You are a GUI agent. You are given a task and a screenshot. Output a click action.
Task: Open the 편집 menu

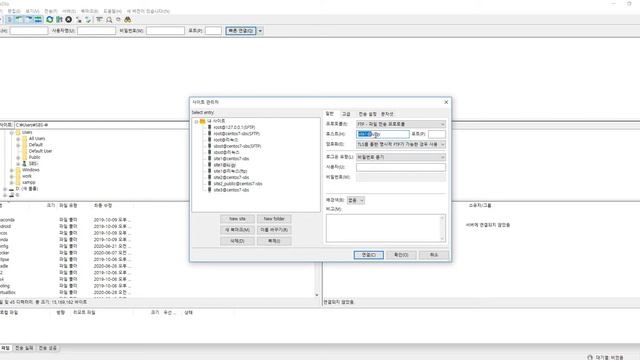(14, 11)
